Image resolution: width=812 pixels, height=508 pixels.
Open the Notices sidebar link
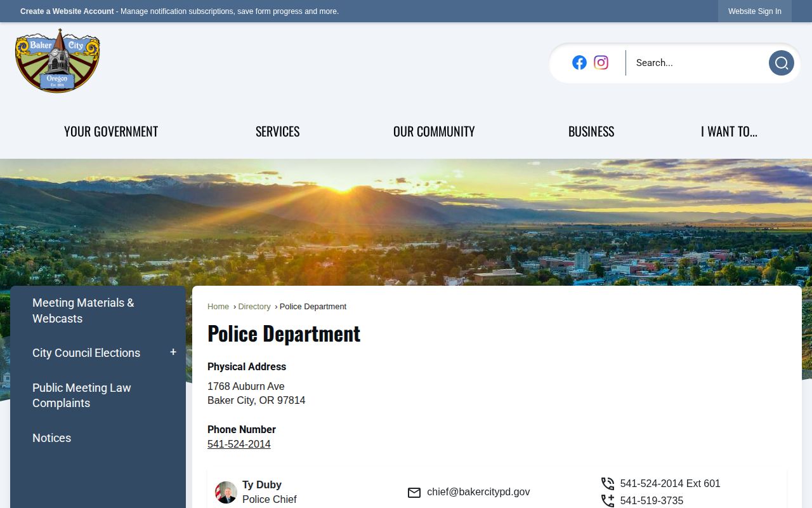click(x=52, y=438)
